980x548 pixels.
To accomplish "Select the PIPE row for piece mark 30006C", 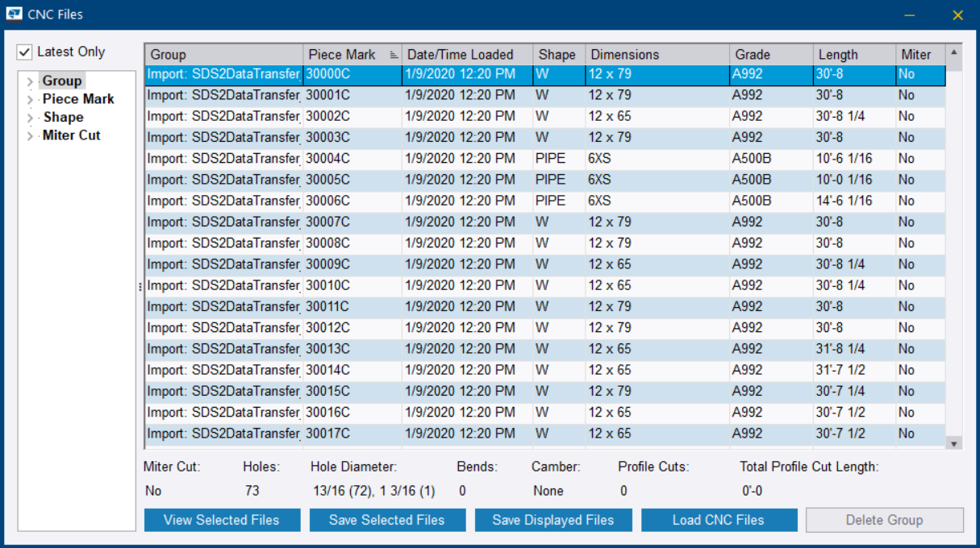I will pos(484,200).
